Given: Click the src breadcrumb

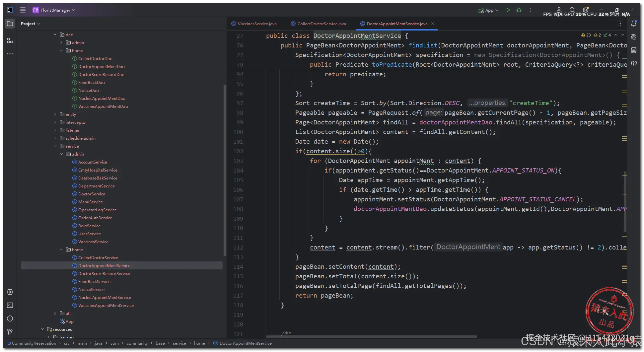Looking at the screenshot, I should (67, 343).
